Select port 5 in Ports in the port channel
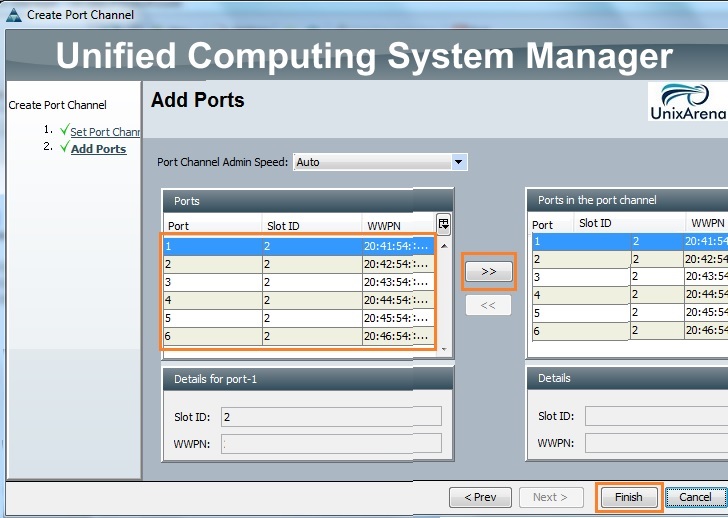The image size is (728, 518). click(630, 313)
